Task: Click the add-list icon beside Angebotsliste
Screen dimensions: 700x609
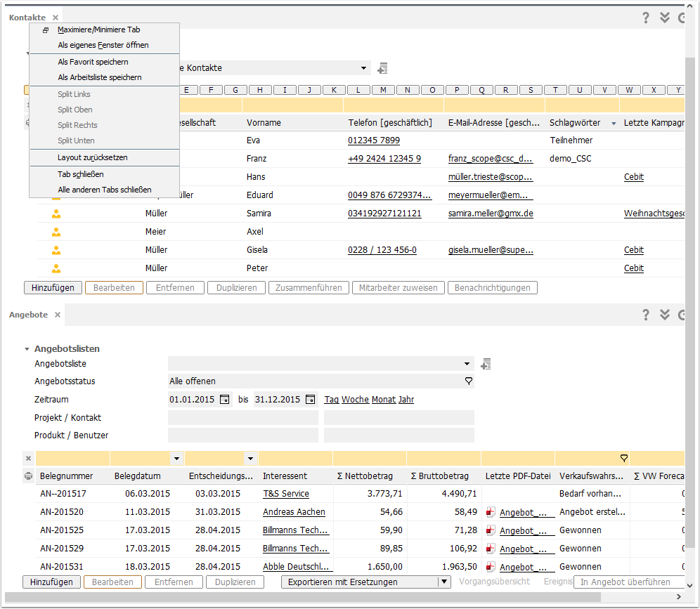Action: point(485,364)
